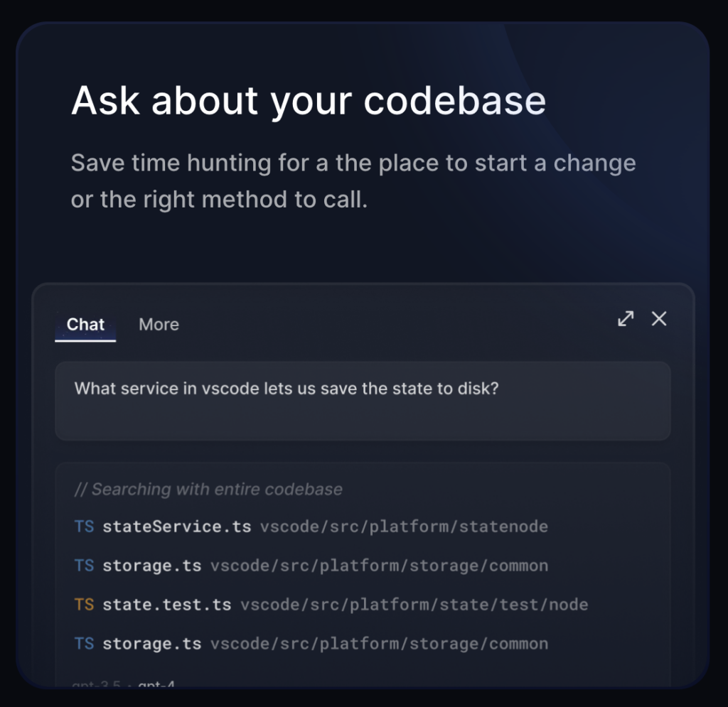Focus the chat question input box
Screen dimensions: 728x707
[363, 401]
